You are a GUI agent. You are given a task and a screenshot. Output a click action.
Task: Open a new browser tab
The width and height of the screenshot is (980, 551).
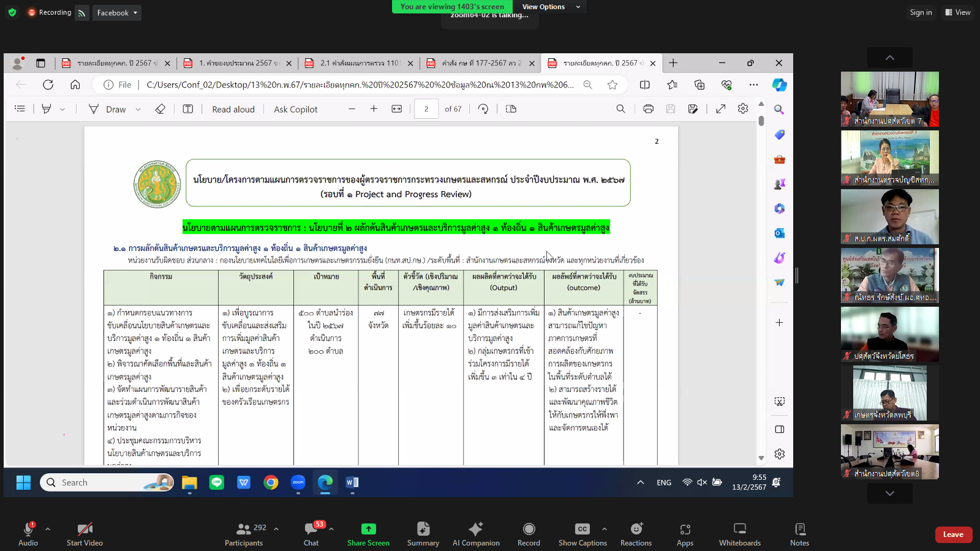point(673,63)
